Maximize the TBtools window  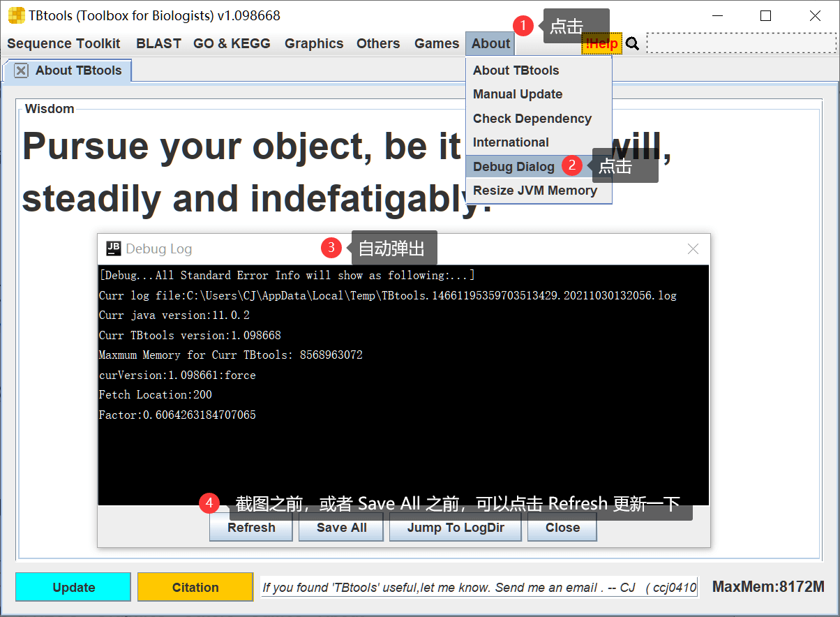[x=765, y=15]
